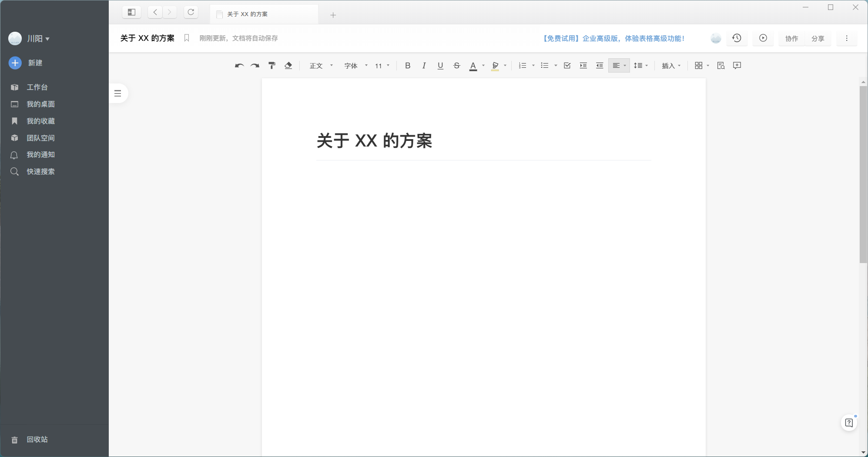Click the redo arrow in the toolbar
This screenshot has height=457, width=868.
tap(255, 66)
